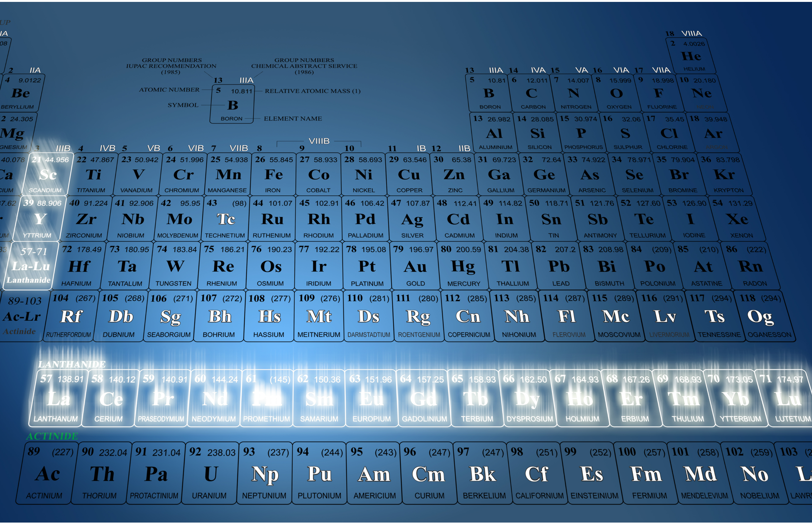Select the glowing Ytterbium (Yb) cell

pyautogui.click(x=736, y=398)
